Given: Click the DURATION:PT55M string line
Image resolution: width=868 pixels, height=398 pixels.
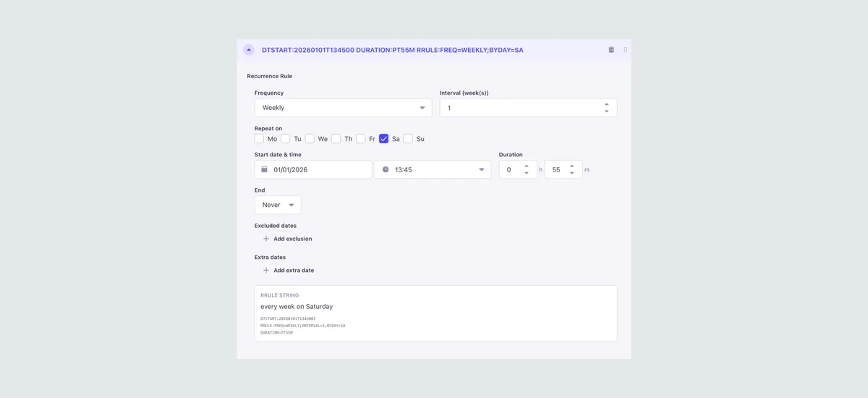Looking at the screenshot, I should pos(276,332).
